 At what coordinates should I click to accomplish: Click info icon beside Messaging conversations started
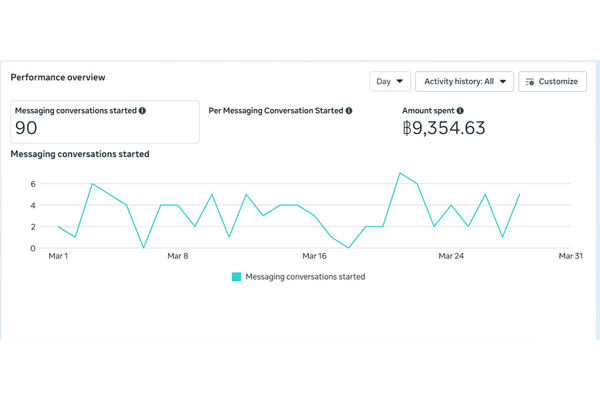point(143,111)
